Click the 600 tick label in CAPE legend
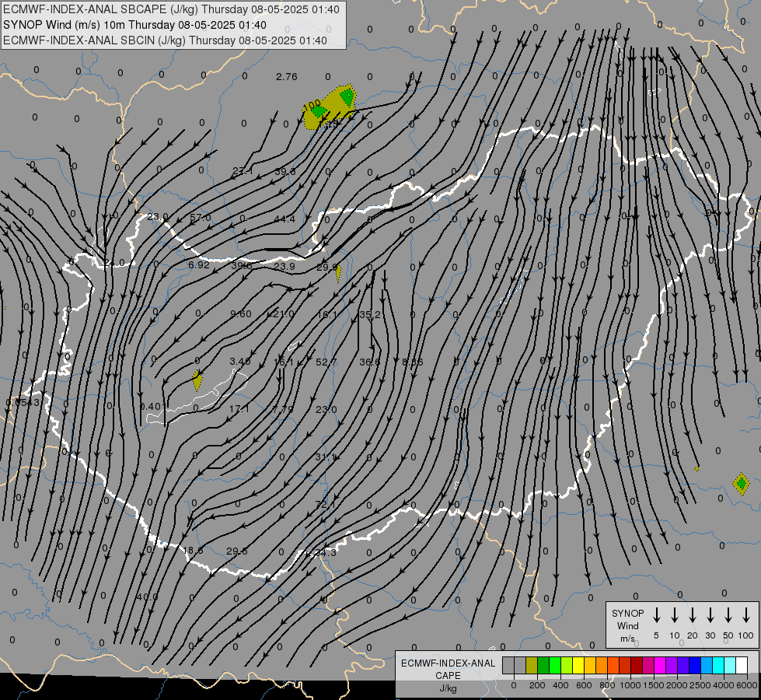This screenshot has height=700, width=761. (x=584, y=685)
